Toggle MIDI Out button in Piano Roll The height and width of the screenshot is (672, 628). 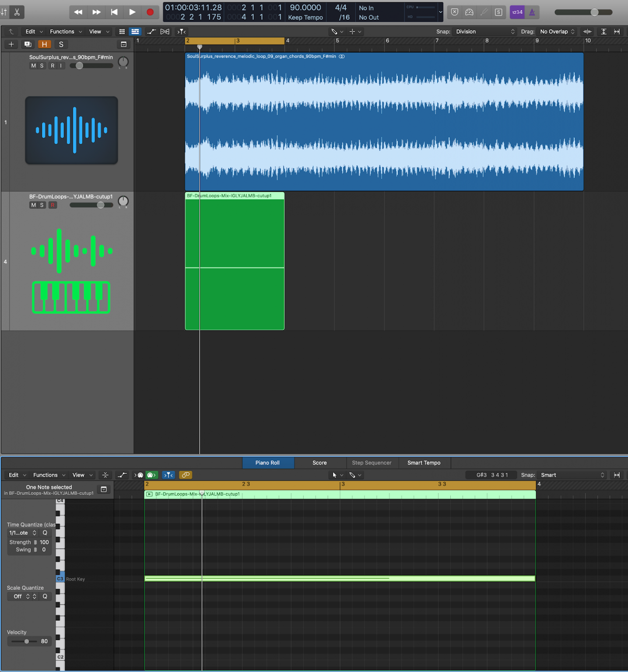[151, 475]
